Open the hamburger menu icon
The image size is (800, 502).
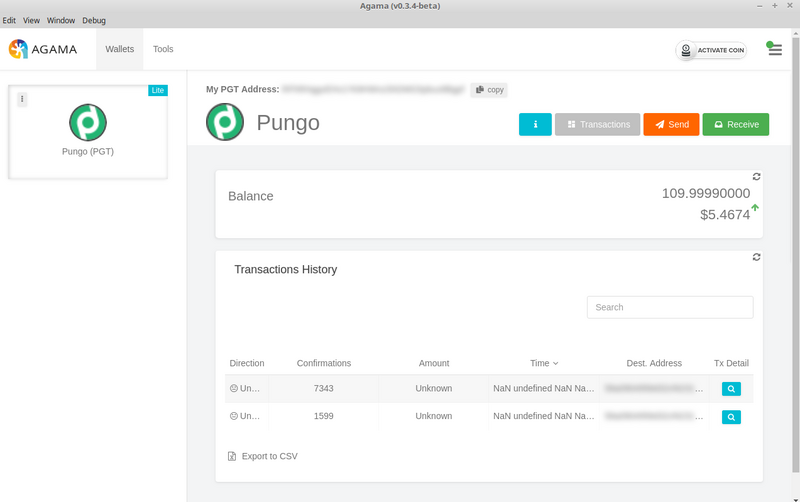pos(775,49)
